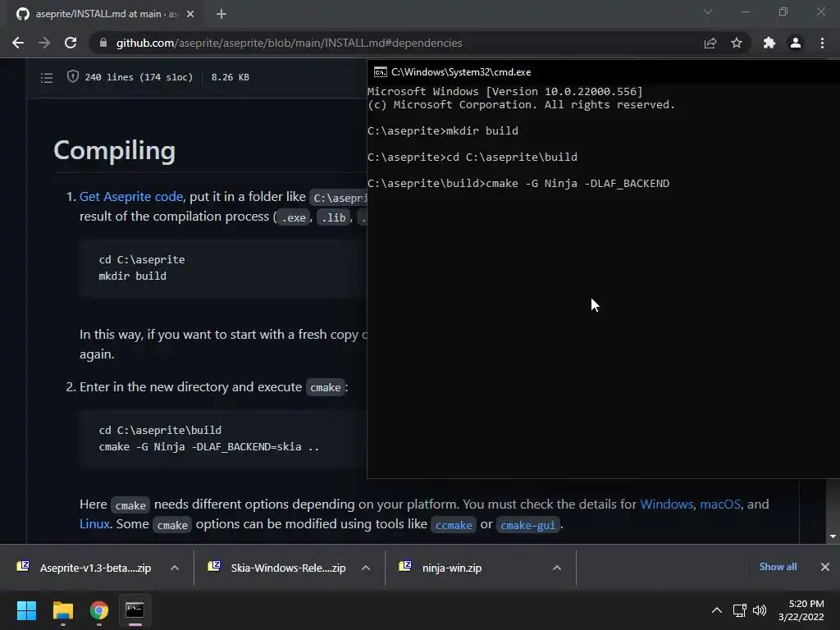Click the 8.26 KB file size text
Viewport: 840px width, 630px height.
pyautogui.click(x=230, y=77)
